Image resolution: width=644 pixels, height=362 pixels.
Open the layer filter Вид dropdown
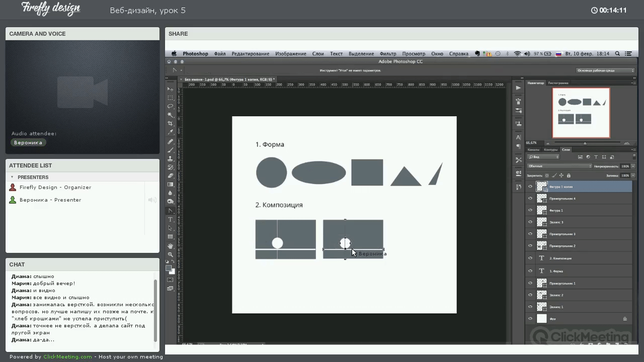point(543,157)
